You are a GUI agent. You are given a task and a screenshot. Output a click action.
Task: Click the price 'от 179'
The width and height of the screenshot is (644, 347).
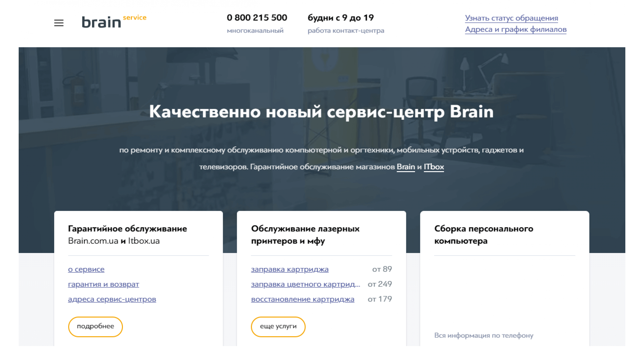pyautogui.click(x=380, y=299)
